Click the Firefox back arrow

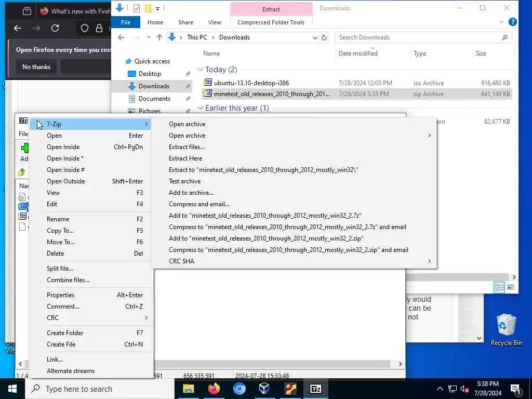[x=18, y=28]
